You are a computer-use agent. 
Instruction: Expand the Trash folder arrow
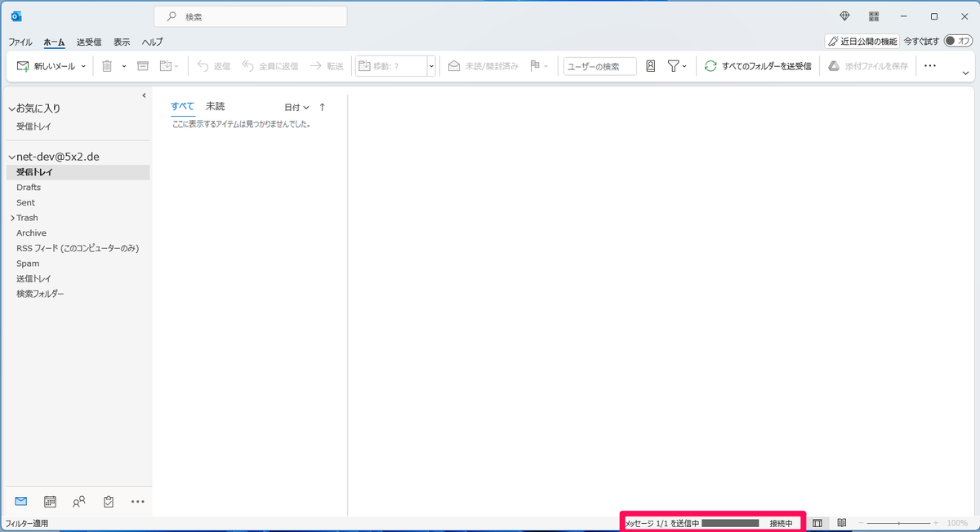pyautogui.click(x=12, y=218)
